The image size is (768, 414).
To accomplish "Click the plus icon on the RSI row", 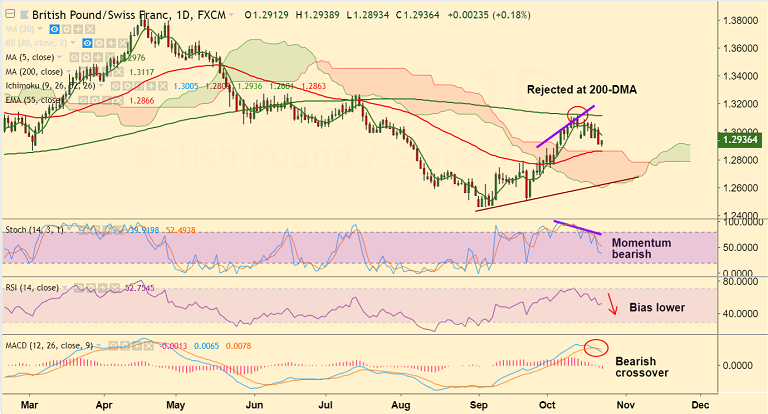I will (102, 288).
